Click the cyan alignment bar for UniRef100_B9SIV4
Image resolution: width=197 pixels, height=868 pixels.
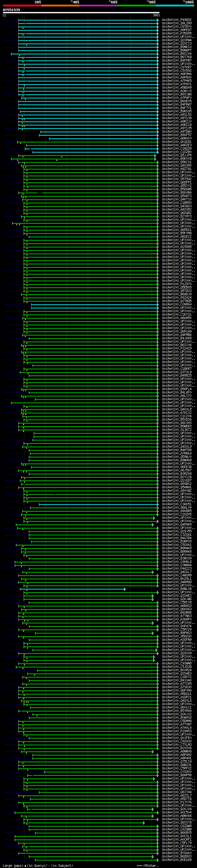(85, 54)
